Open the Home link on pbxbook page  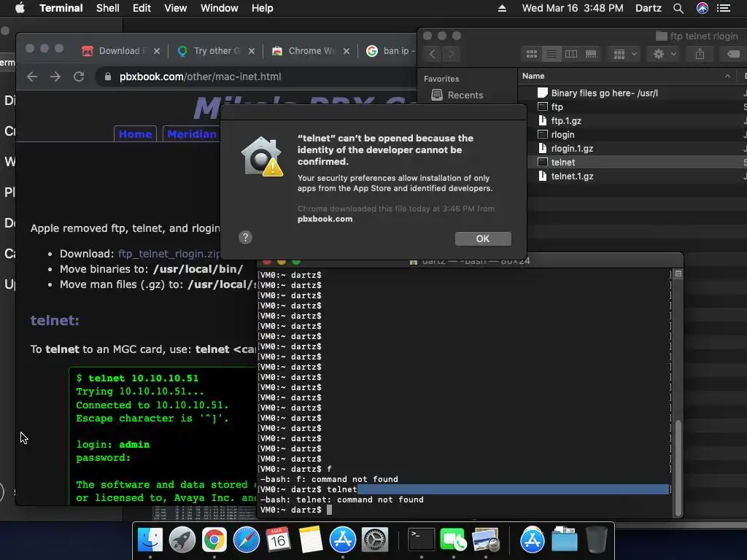click(135, 134)
